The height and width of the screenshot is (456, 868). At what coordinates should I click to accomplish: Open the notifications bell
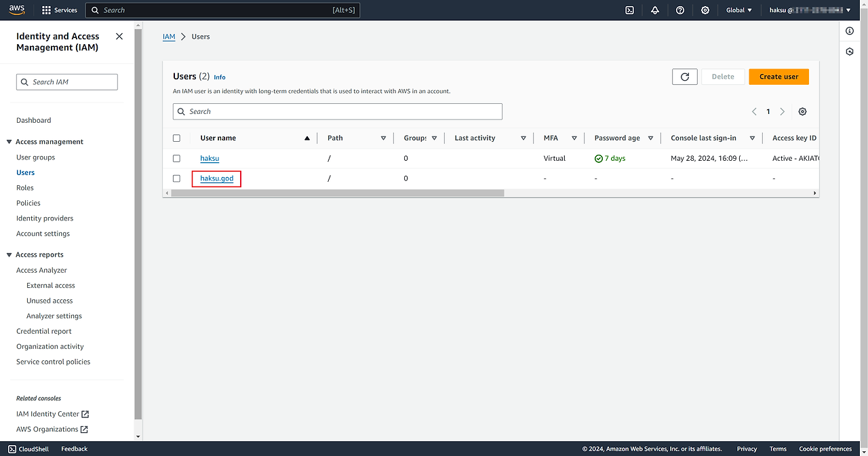tap(654, 10)
